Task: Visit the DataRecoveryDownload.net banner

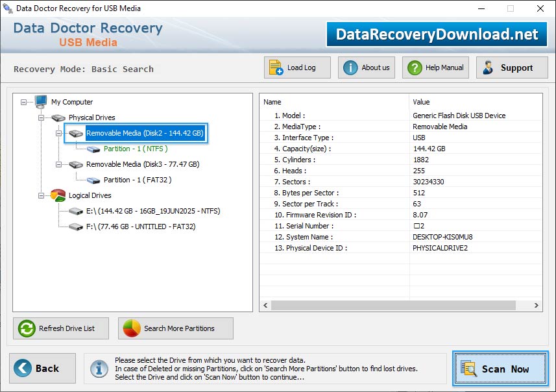Action: coord(437,34)
